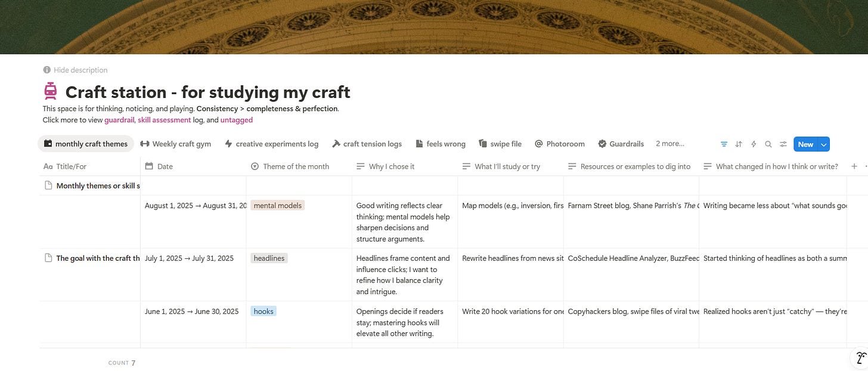Click the text icon in Why I chose it header
This screenshot has height=371, width=868.
tap(360, 166)
